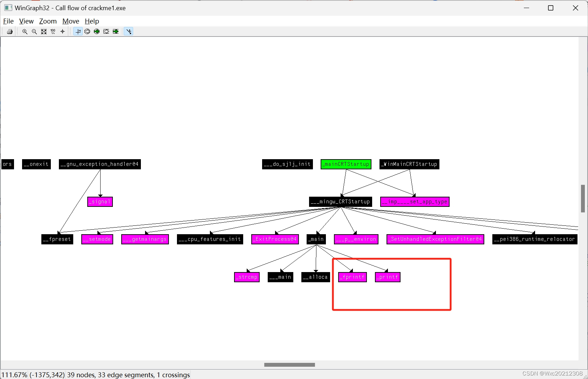Image resolution: width=588 pixels, height=379 pixels.
Task: Click the 111.67% zoom status entry
Action: [14, 375]
